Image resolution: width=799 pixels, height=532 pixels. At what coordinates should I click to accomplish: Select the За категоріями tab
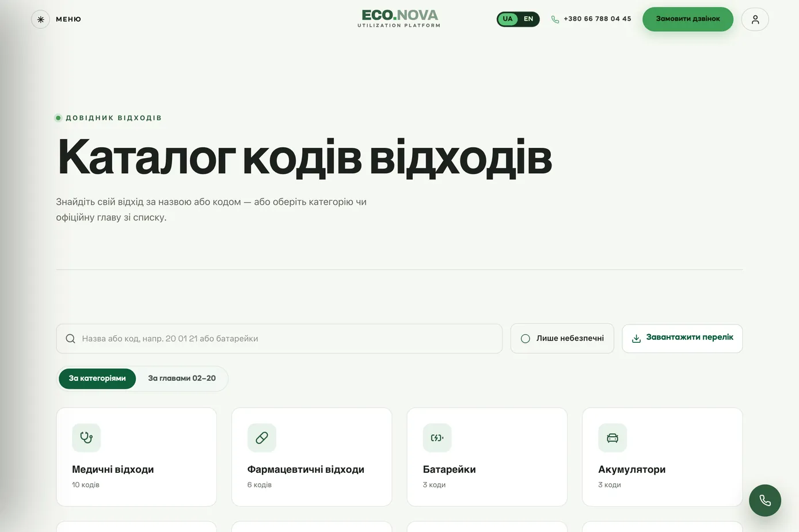(x=97, y=378)
